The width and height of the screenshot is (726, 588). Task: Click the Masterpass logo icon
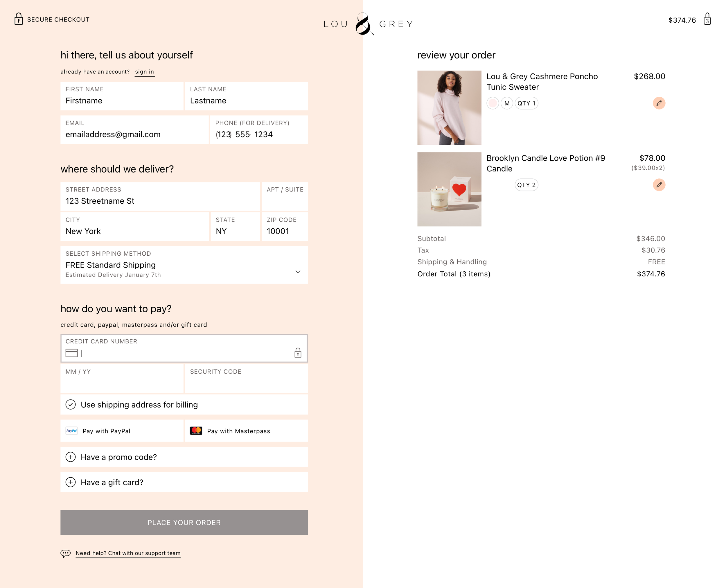tap(196, 431)
